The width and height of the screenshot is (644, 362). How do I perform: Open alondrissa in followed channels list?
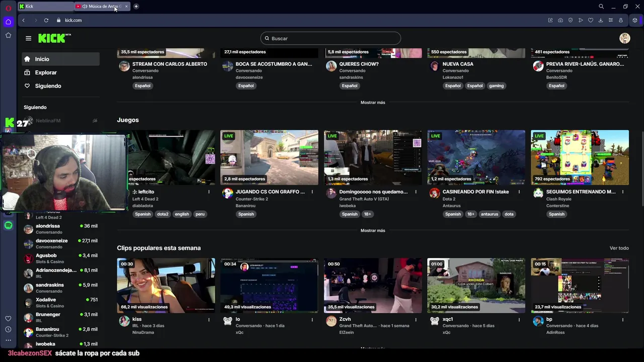click(60, 229)
